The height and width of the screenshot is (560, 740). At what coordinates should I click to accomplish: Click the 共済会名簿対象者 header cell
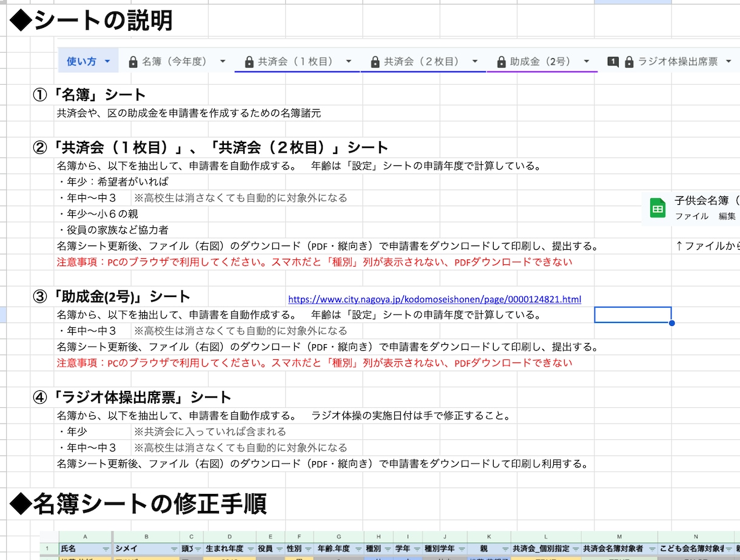(x=619, y=549)
